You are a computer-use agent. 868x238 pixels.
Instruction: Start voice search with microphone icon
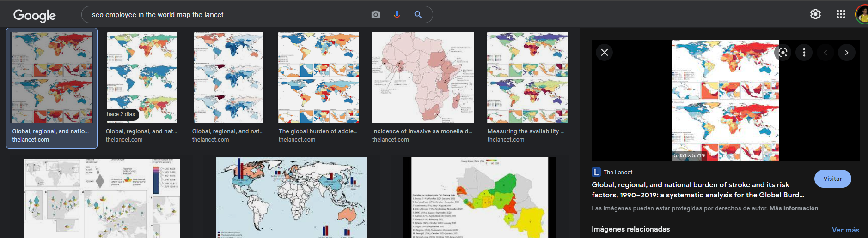(397, 15)
